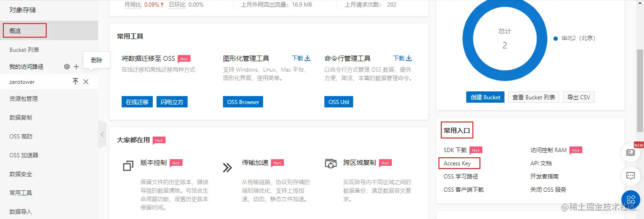Click the OSS Browser button
Screen dimensions: 644x219
243,102
